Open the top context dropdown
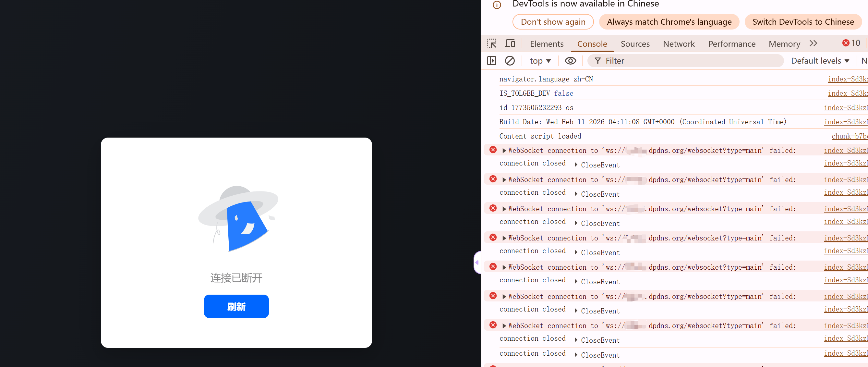The image size is (868, 367). coord(540,61)
